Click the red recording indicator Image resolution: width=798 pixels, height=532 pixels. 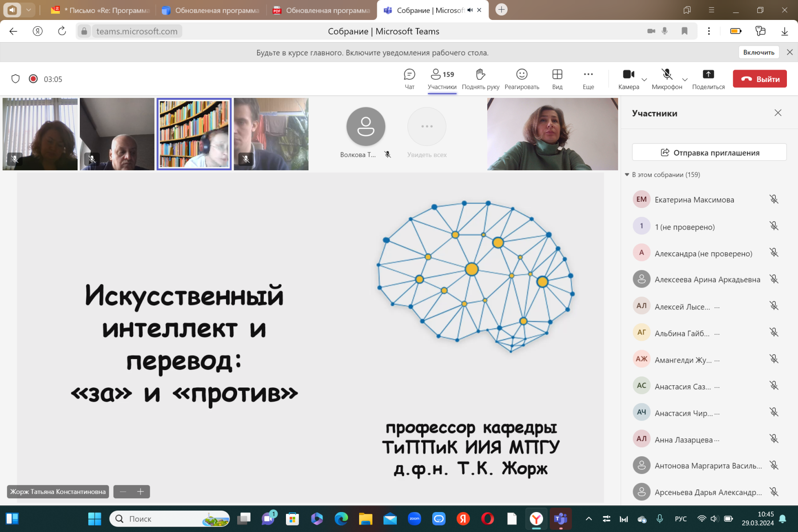point(33,79)
